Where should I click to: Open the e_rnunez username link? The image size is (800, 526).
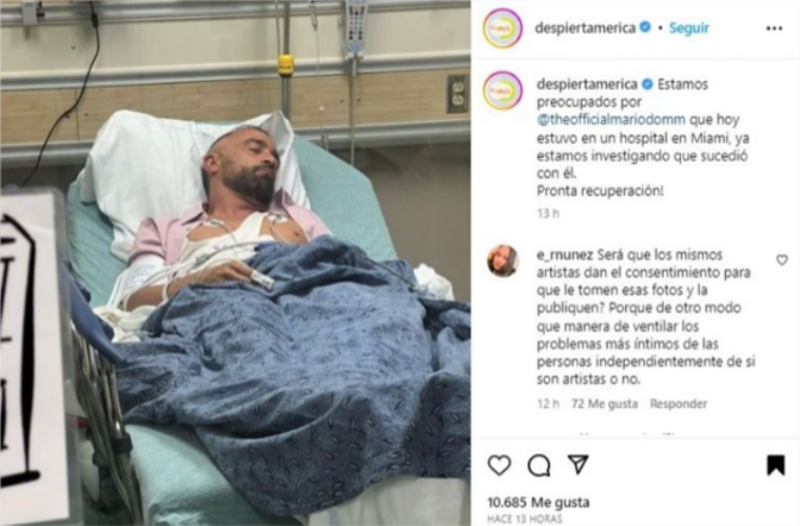[565, 255]
